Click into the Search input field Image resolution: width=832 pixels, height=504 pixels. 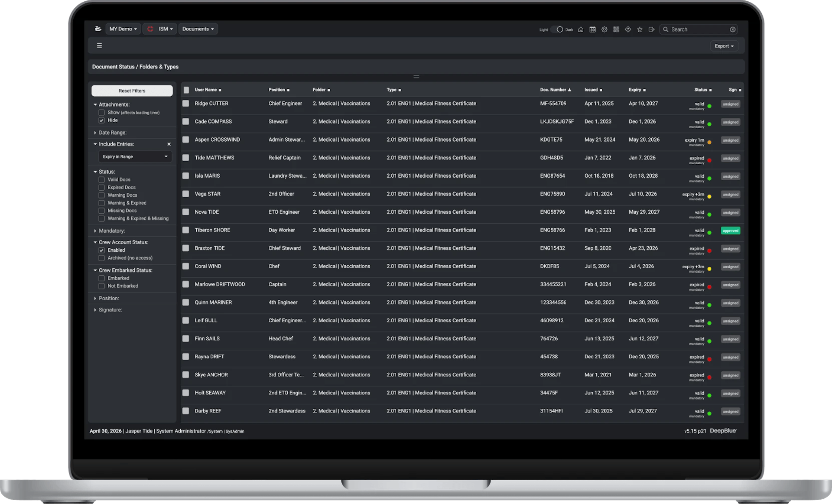pos(699,29)
